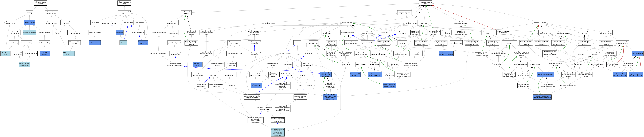Click the 'animal organ development' node

coord(174,33)
